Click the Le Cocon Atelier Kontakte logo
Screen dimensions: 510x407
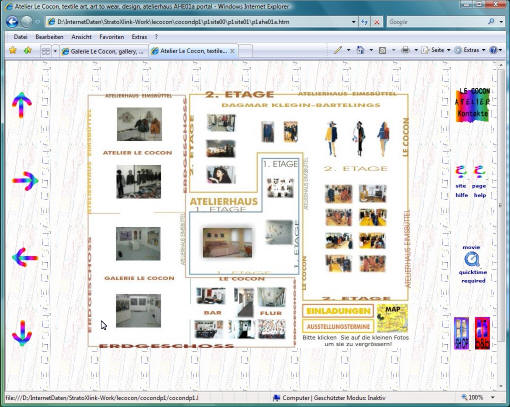[473, 105]
